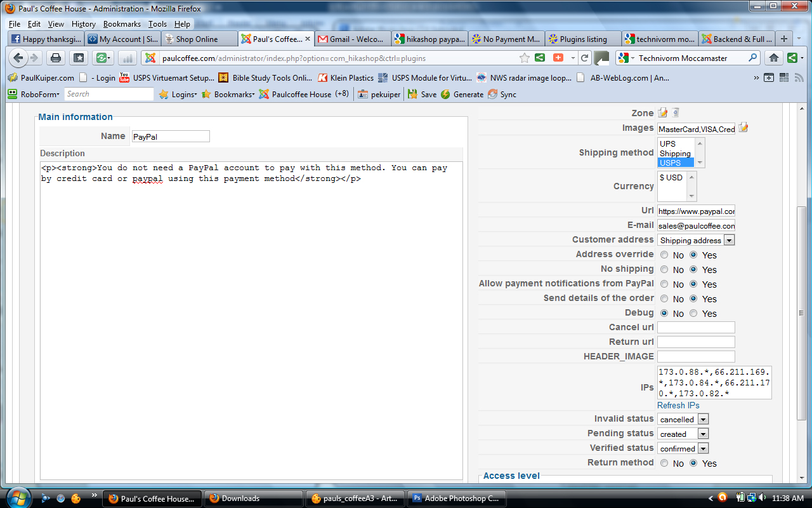Click into the Description text area
Screen dimensions: 812x508
pos(251,321)
